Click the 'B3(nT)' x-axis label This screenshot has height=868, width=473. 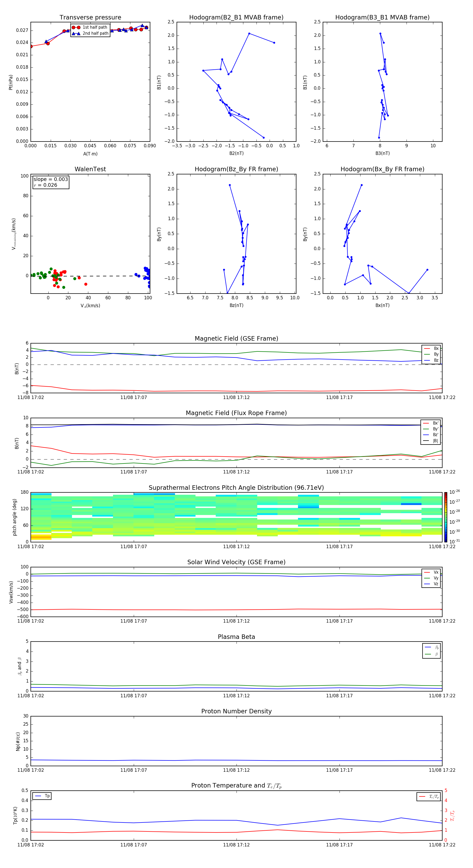pos(382,153)
